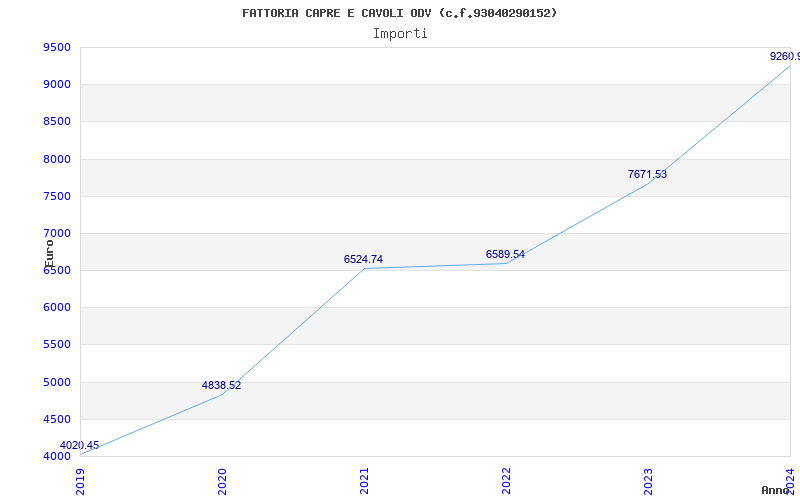800x500 pixels.
Task: Click the y-axis value 9000
Action: pos(57,85)
